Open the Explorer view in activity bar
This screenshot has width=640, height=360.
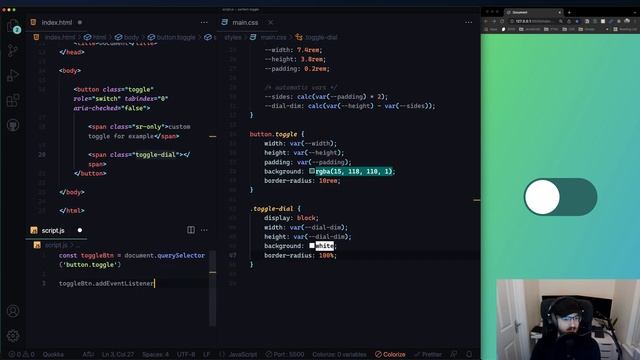click(13, 26)
